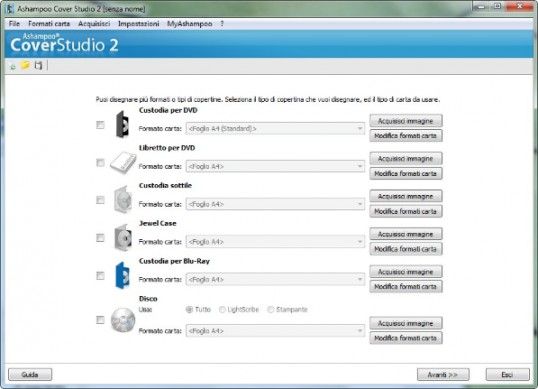Open Custodia per DVD paper format dropdown
The height and width of the screenshot is (389, 538).
(x=275, y=129)
